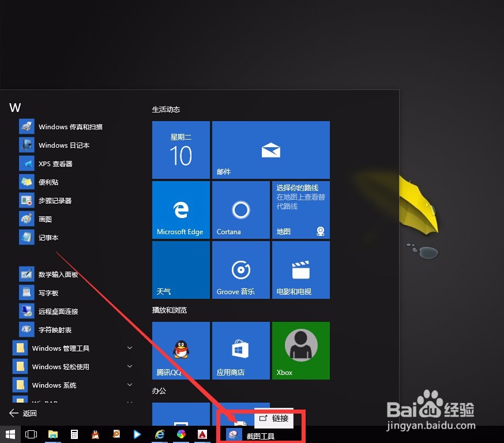
Task: Open the green Xbox tile
Action: click(301, 351)
